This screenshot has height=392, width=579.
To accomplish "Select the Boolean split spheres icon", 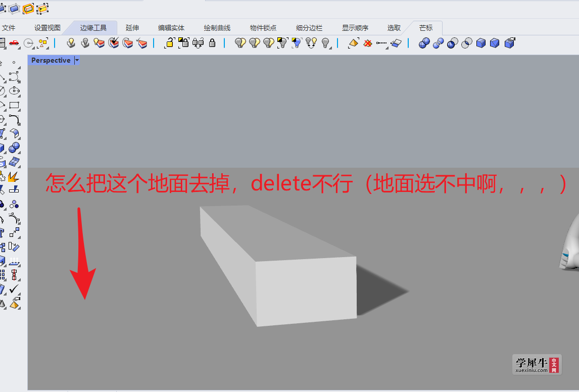I will click(x=467, y=43).
